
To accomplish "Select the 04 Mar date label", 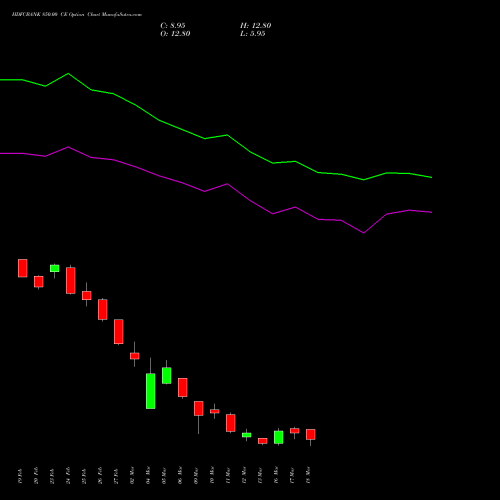I will point(148,475).
